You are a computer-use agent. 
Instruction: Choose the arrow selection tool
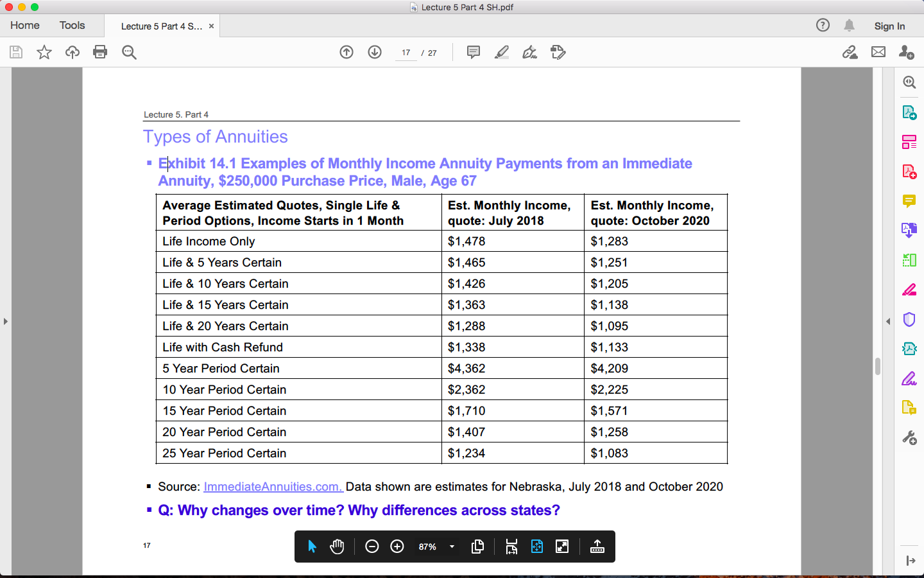coord(312,547)
